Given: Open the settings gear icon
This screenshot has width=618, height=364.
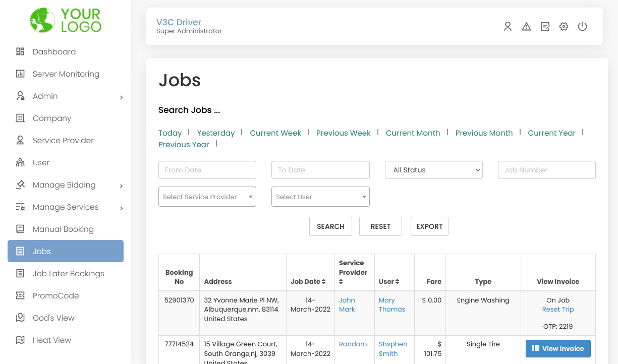Looking at the screenshot, I should tap(564, 26).
